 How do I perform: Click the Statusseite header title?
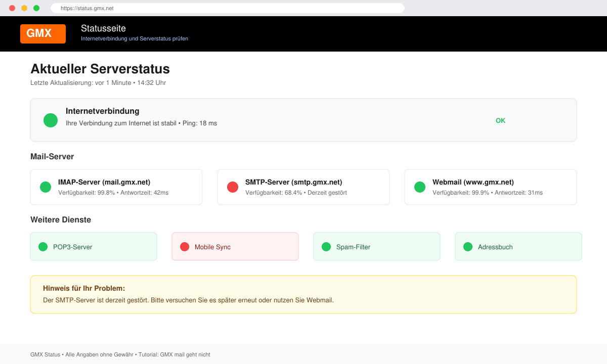tap(103, 28)
